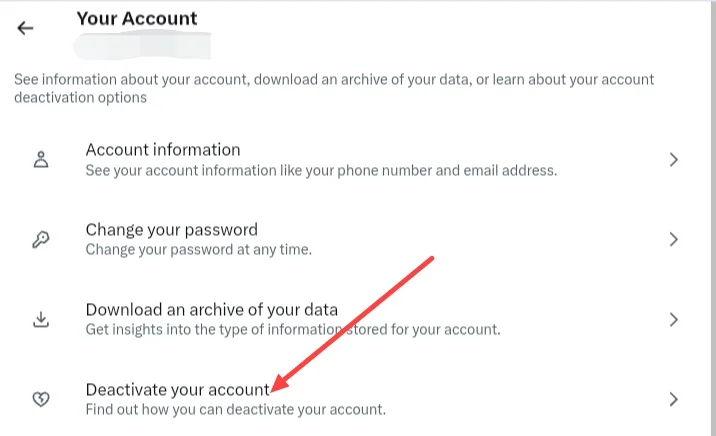Click the person icon for Account information

(41, 160)
